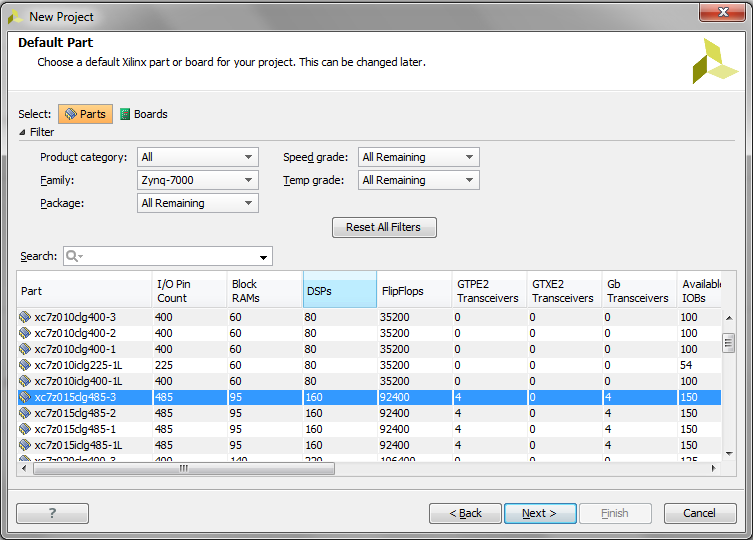This screenshot has width=753, height=540.
Task: Sort by the DSPs column header
Action: point(340,290)
